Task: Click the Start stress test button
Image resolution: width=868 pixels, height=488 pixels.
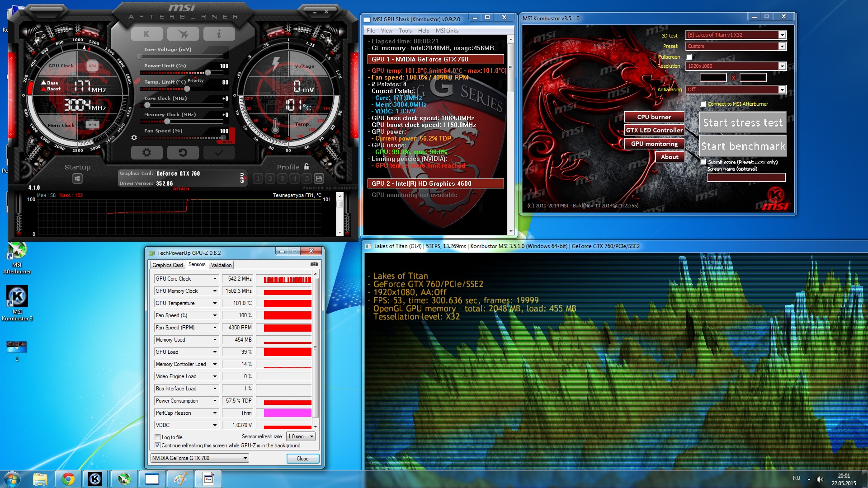Action: tap(742, 123)
